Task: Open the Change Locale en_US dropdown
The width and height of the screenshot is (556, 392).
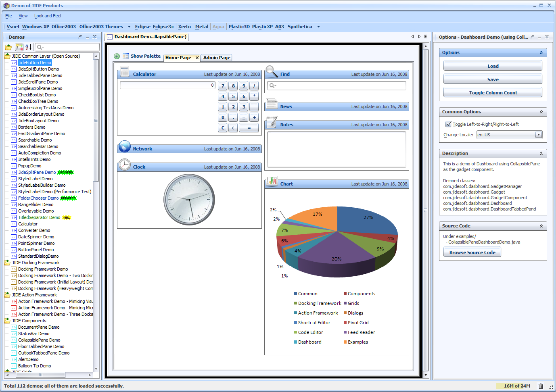Action: (538, 135)
